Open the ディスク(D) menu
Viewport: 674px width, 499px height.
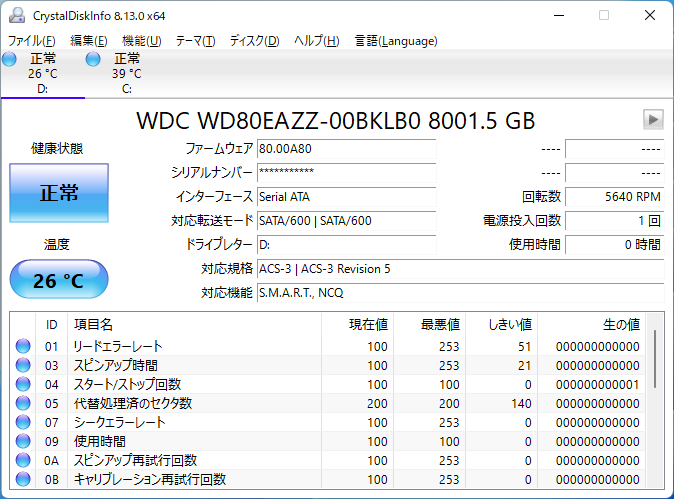[254, 41]
